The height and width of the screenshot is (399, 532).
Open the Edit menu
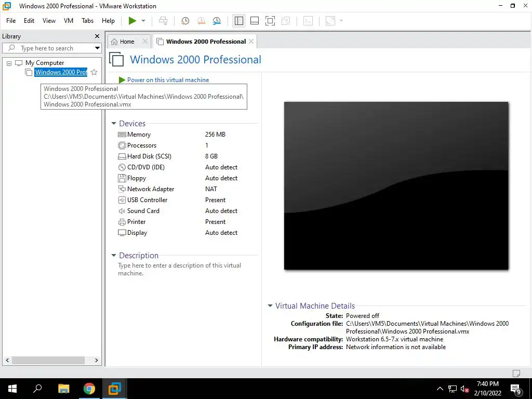point(29,21)
